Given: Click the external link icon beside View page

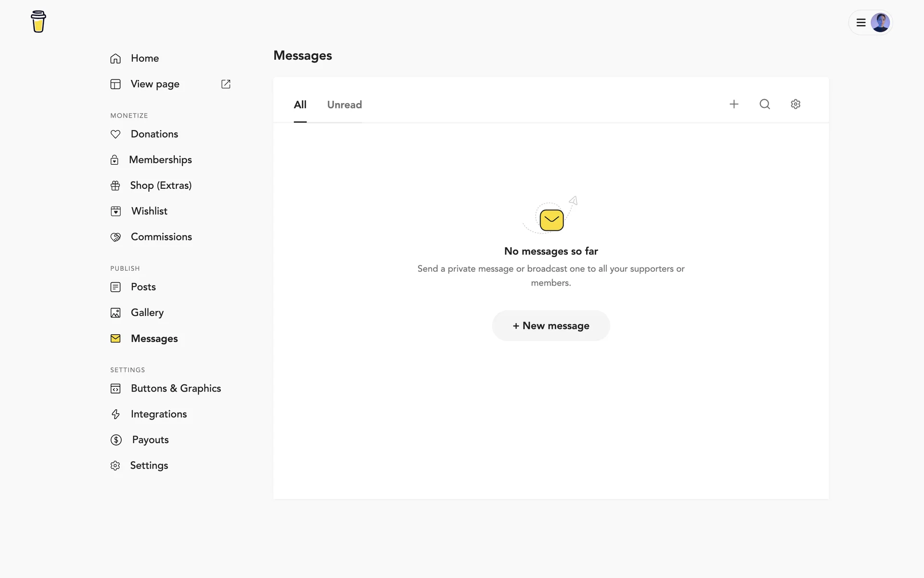Looking at the screenshot, I should point(226,84).
